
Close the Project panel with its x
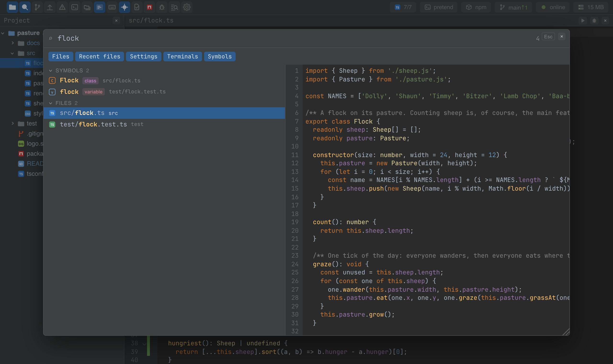tap(116, 21)
